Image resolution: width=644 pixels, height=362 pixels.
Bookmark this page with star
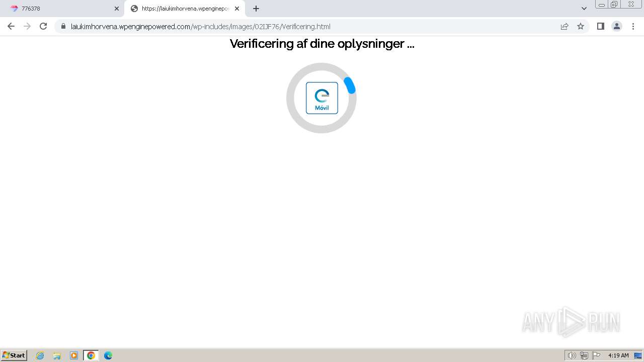(x=581, y=27)
